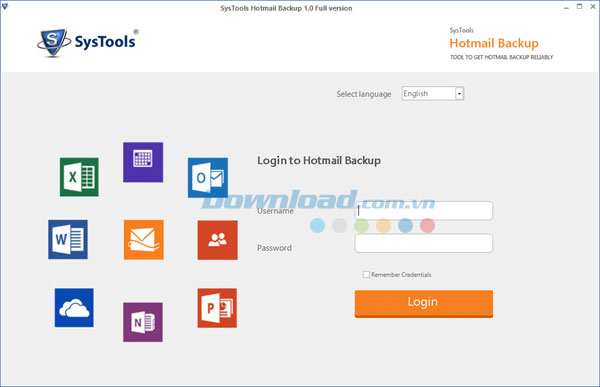Click the 'Login to Hotmail Backup' heading
This screenshot has width=600, height=387.
(x=319, y=160)
